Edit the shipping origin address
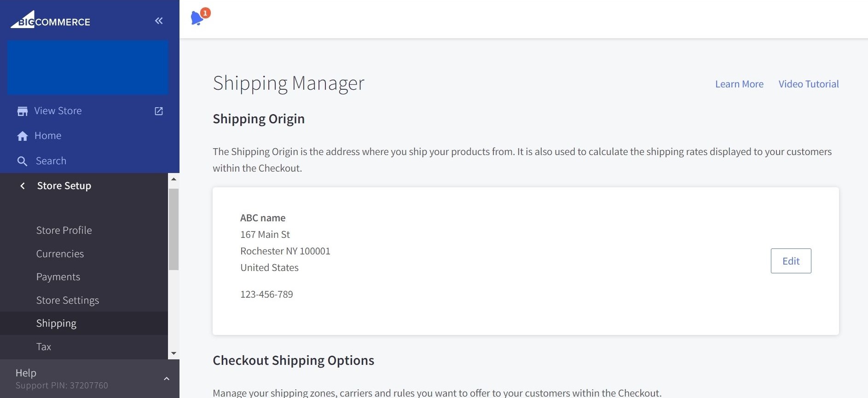The image size is (868, 398). point(791,261)
